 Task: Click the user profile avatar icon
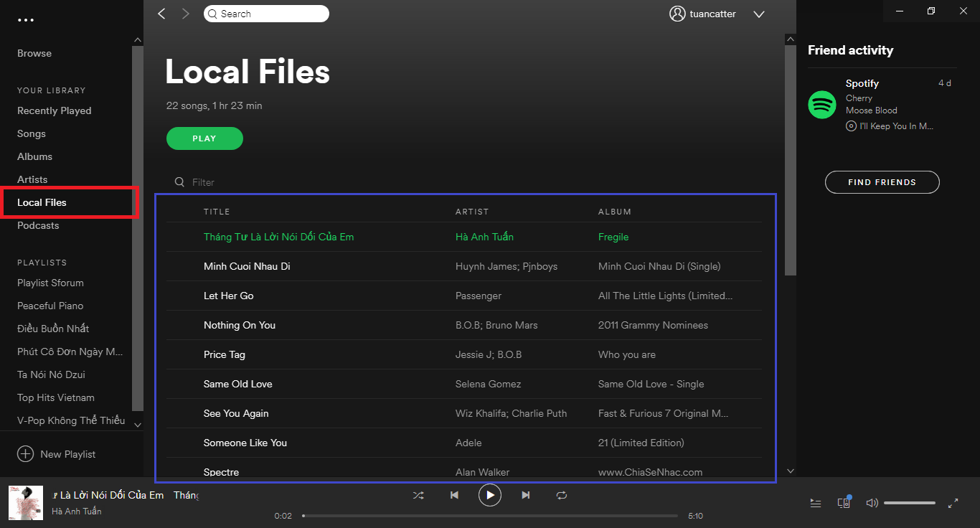tap(677, 14)
